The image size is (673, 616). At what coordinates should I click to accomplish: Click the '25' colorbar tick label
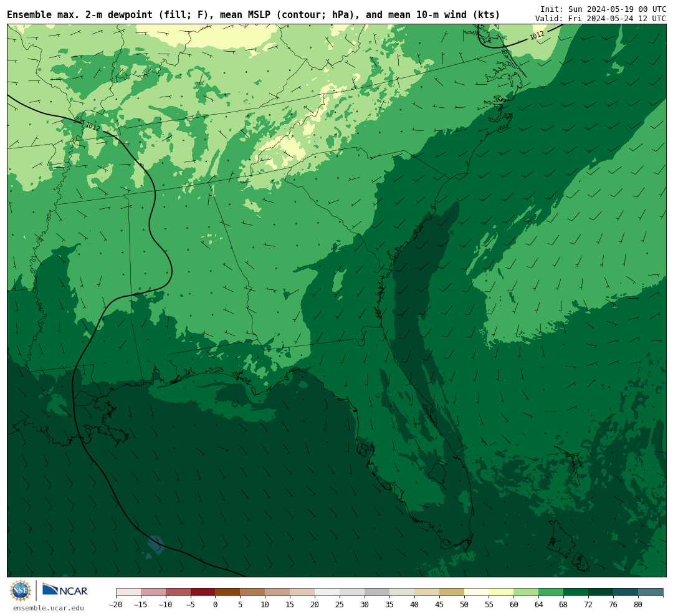tap(340, 604)
